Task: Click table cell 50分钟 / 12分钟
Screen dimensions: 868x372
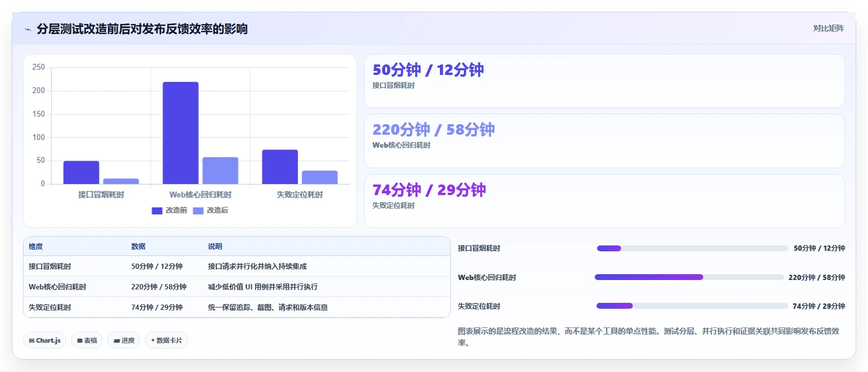Action: 157,267
